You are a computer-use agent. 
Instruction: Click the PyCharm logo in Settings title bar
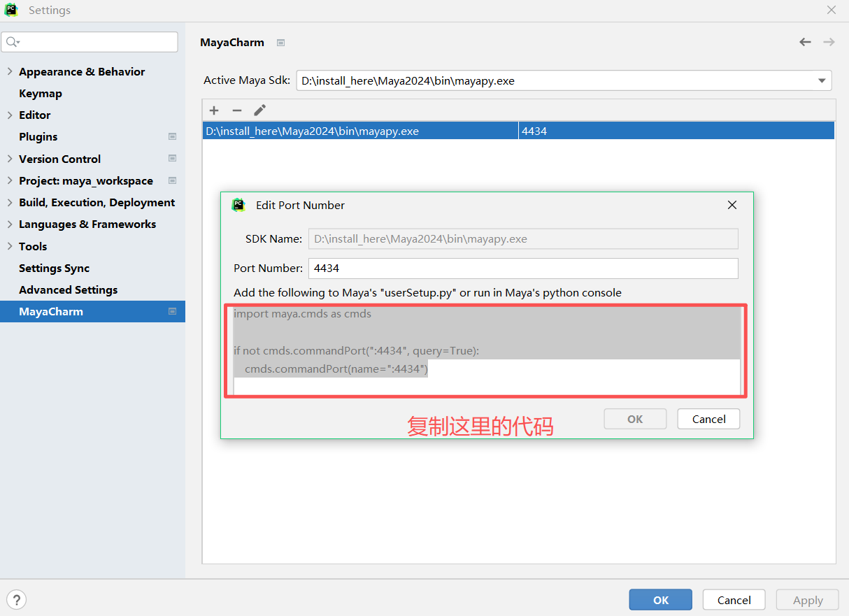coord(12,10)
